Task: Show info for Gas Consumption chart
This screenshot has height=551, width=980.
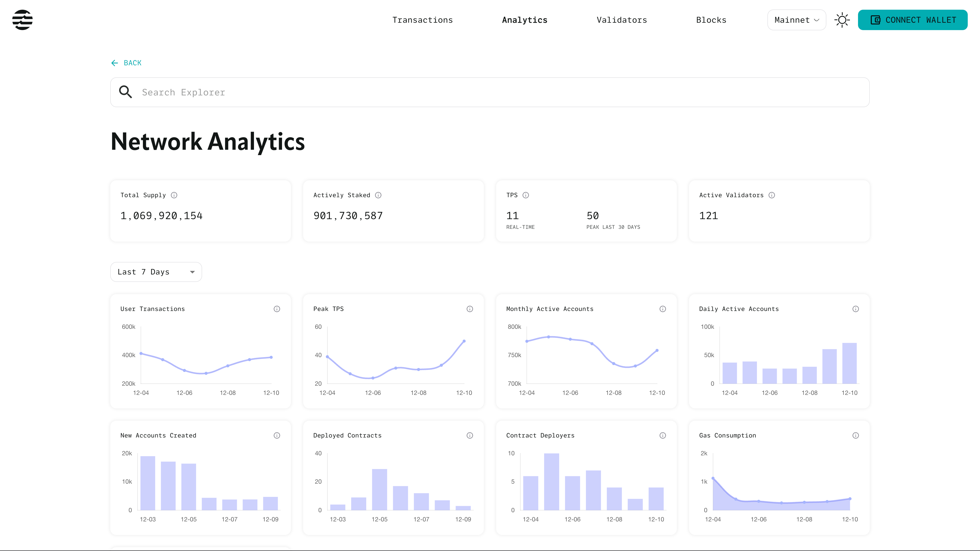Action: [x=856, y=435]
